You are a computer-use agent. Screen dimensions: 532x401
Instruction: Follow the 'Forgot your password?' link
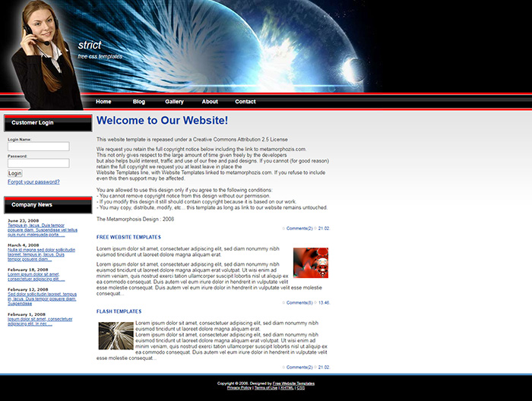tap(33, 182)
